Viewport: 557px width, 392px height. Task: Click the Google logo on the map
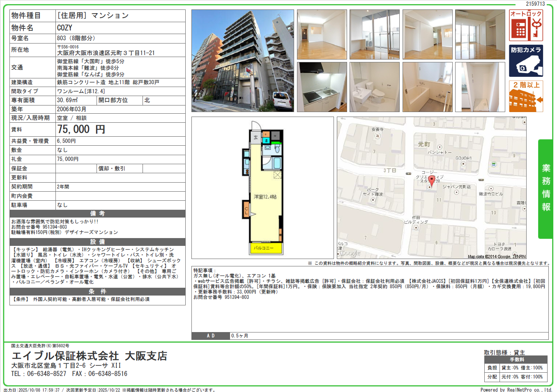click(x=350, y=253)
